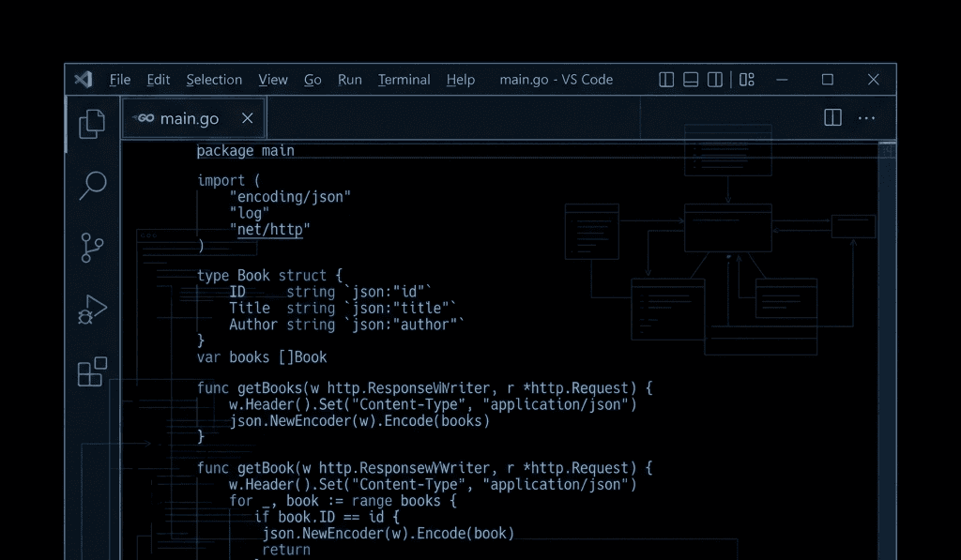This screenshot has width=961, height=560.
Task: Toggle the bottom panel layout icon
Action: 691,80
